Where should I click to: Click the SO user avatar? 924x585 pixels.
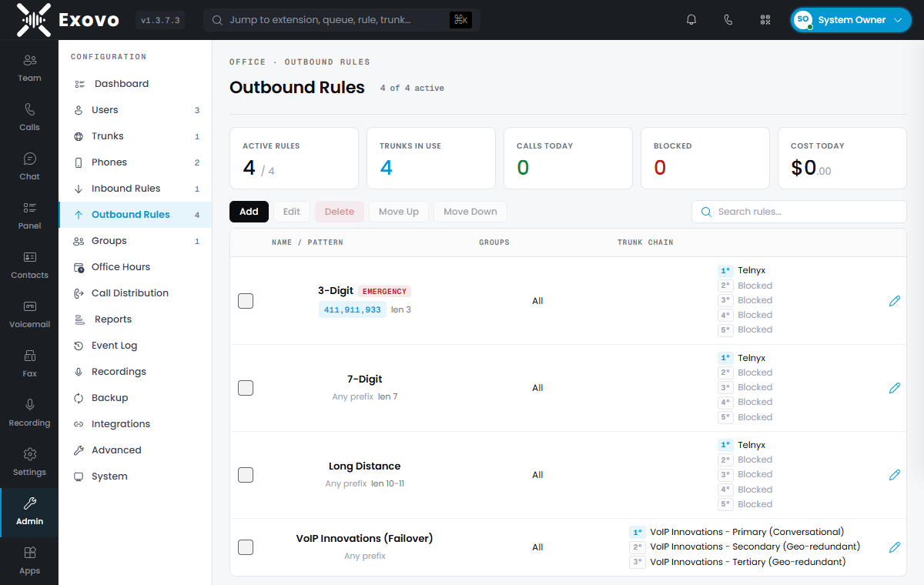[x=803, y=20]
